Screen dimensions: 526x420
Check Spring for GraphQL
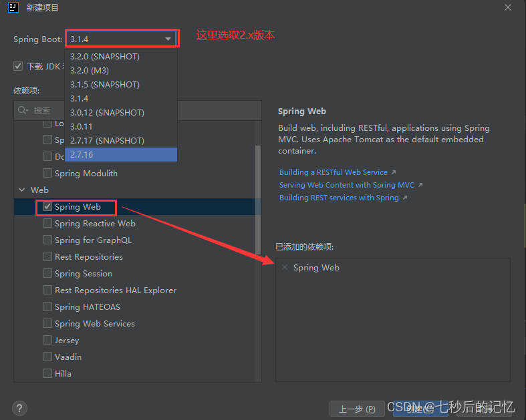pyautogui.click(x=47, y=240)
